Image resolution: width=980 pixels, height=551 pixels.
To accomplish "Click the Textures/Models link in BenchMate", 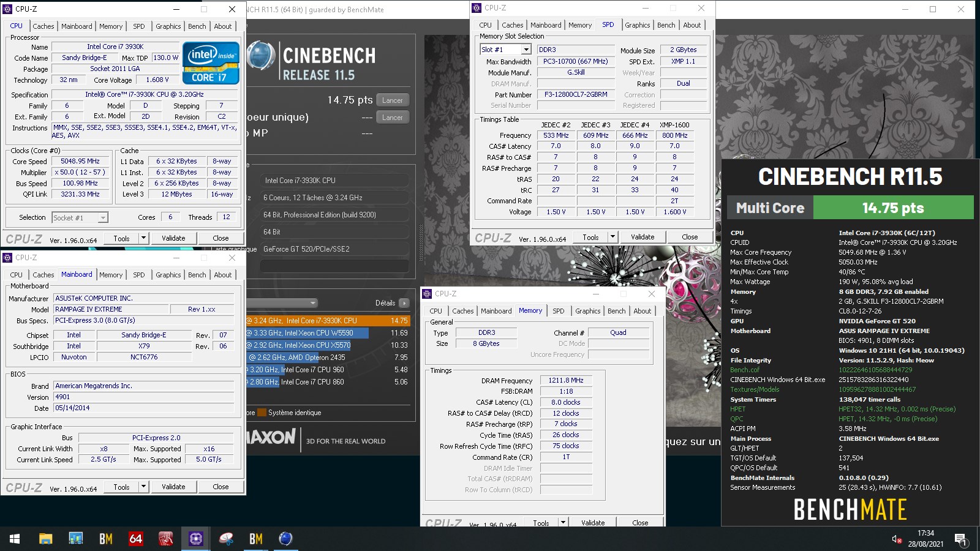I will pyautogui.click(x=755, y=389).
